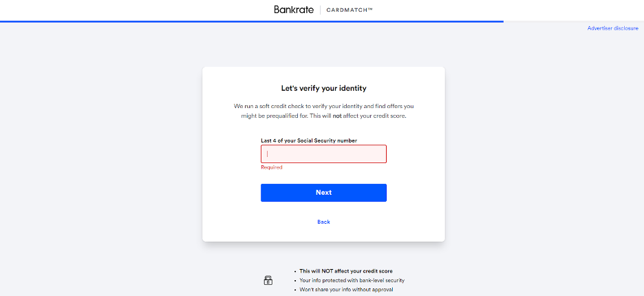Screen dimensions: 644x296
Task: Click the soft credit check description paragraph
Action: coord(323,106)
